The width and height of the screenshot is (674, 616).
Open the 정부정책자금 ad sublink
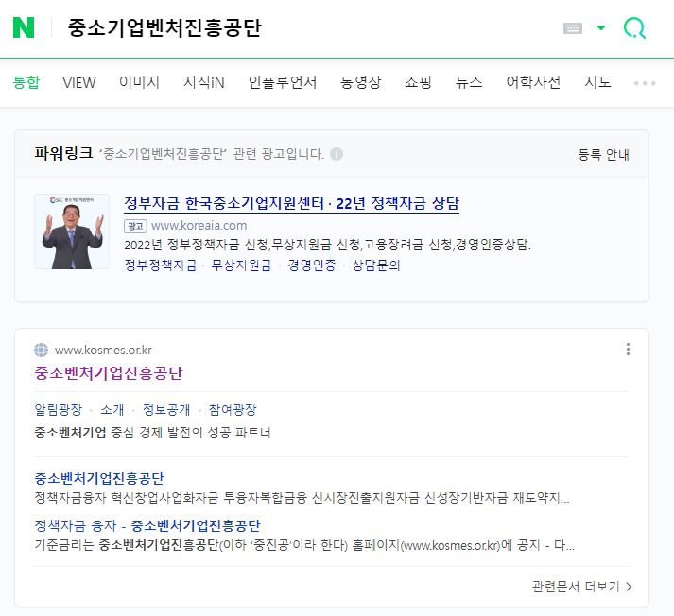point(161,265)
